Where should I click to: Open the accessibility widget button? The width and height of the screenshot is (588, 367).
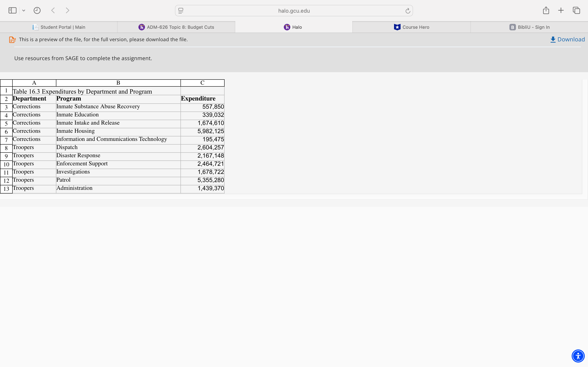pyautogui.click(x=578, y=356)
